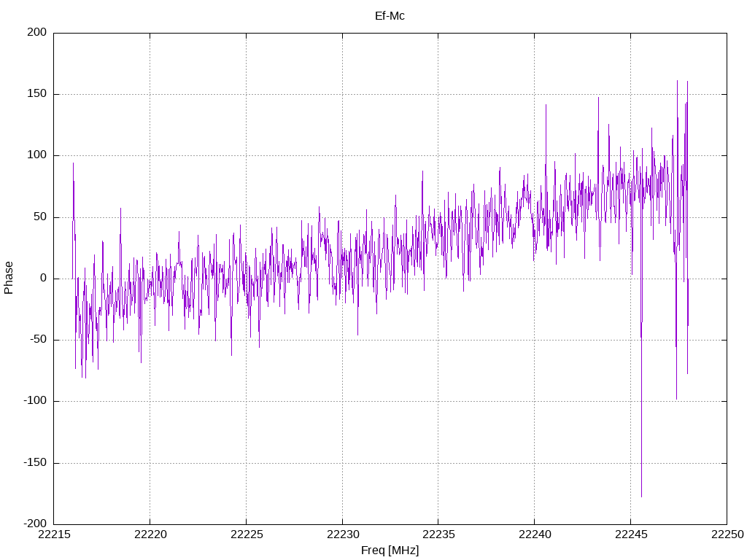The height and width of the screenshot is (560, 747).
Task: Click the y-axis tick label '-50'
Action: click(38, 340)
